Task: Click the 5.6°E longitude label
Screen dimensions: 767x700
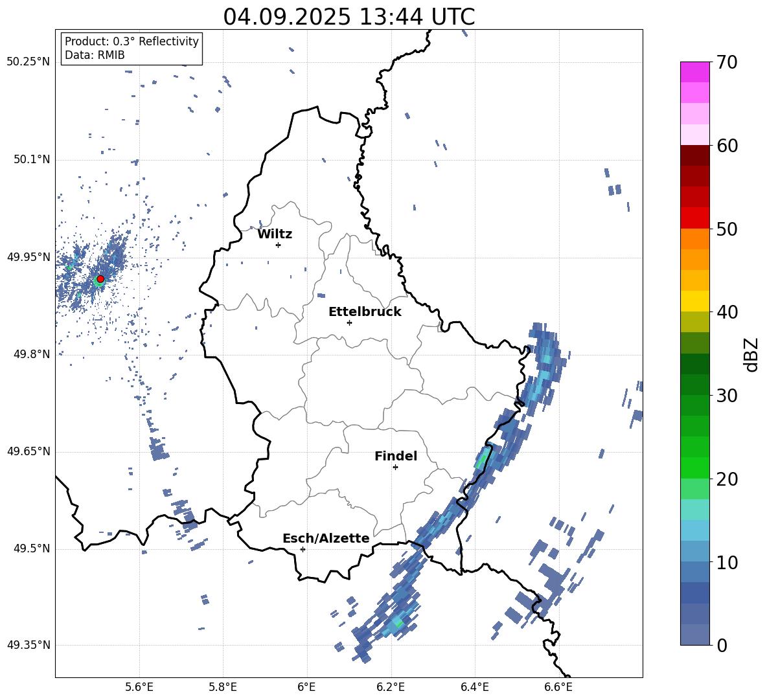Action: 139,687
